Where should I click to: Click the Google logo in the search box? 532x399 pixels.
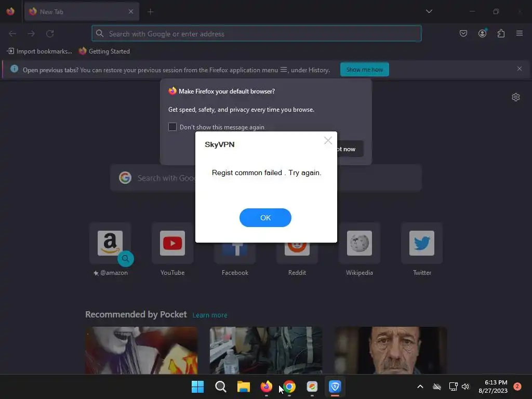pyautogui.click(x=125, y=178)
